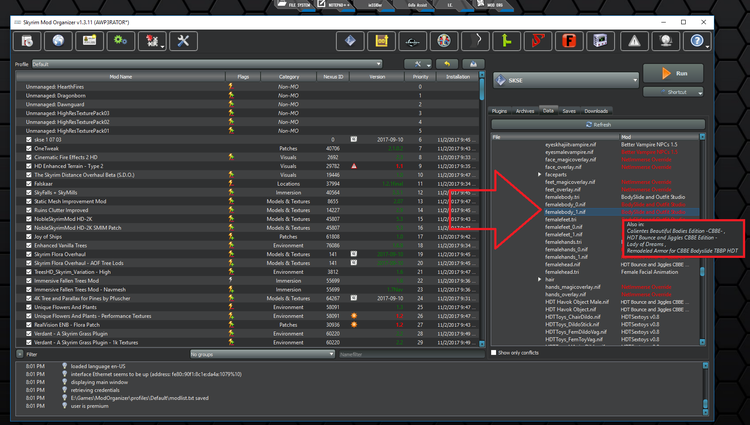Click the Namefilter input field
Screen dimensions: 750x425
click(411, 354)
